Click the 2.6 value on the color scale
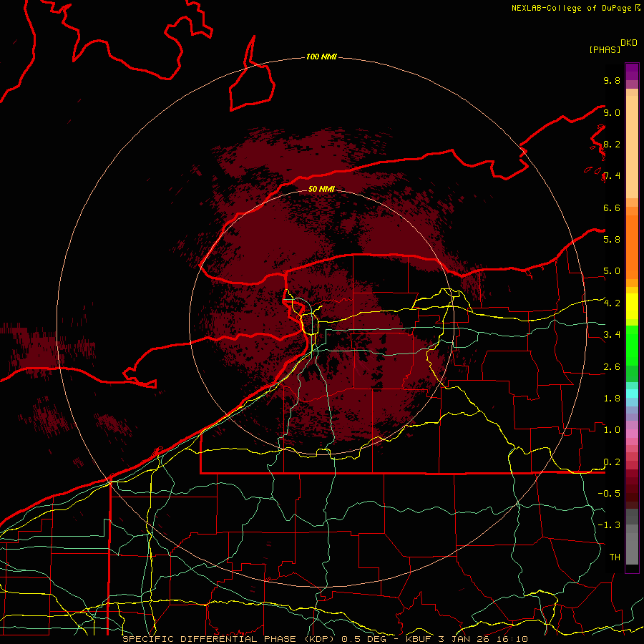644x644 pixels. click(612, 366)
